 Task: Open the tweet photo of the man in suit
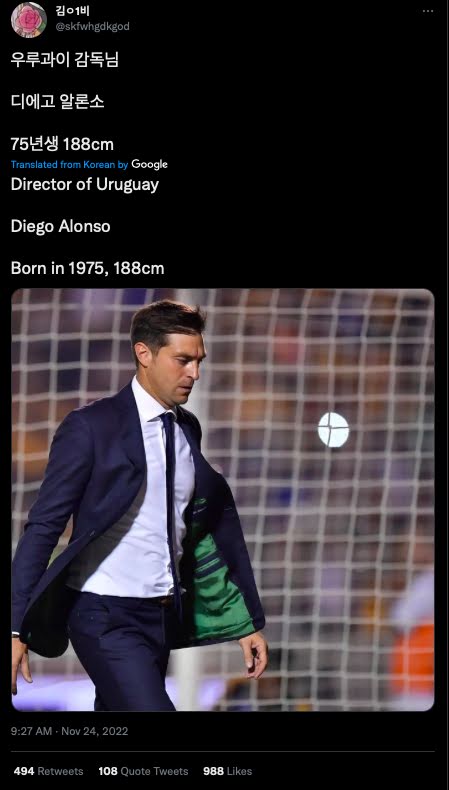pos(223,499)
